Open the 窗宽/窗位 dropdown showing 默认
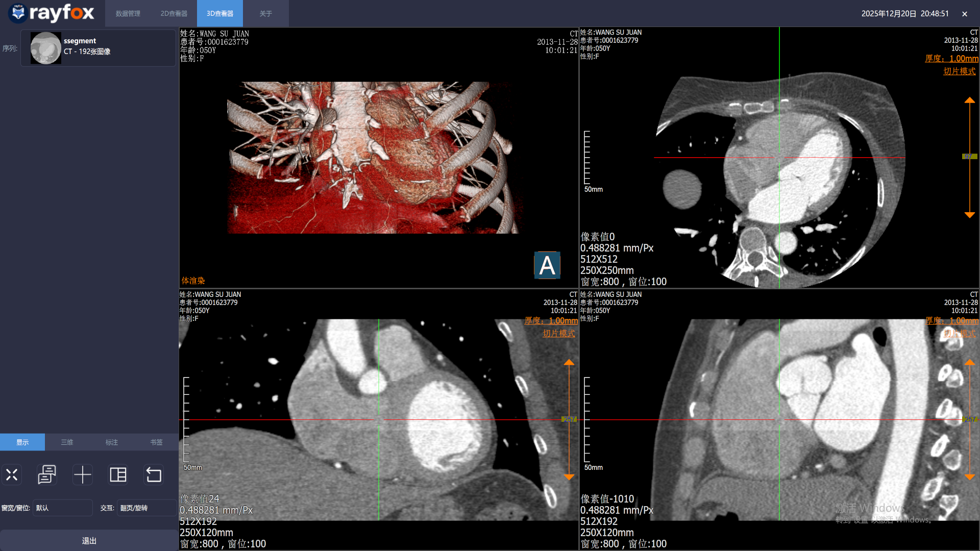Screen dimensions: 980x551 click(62, 508)
